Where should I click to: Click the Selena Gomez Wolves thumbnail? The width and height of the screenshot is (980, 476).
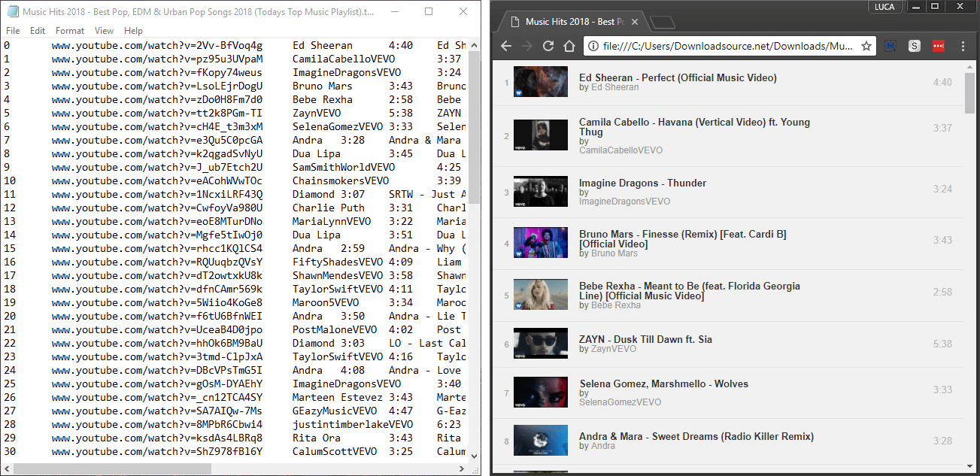540,392
